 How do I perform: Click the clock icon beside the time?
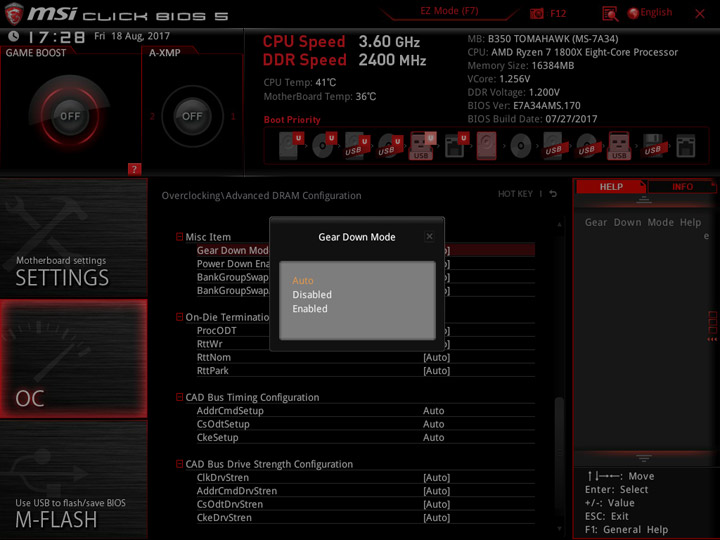(x=13, y=36)
